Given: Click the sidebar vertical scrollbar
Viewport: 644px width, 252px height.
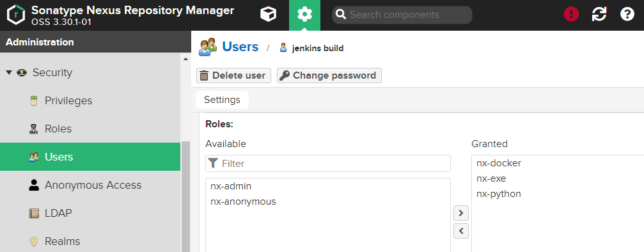Looking at the screenshot, I should 185,196.
